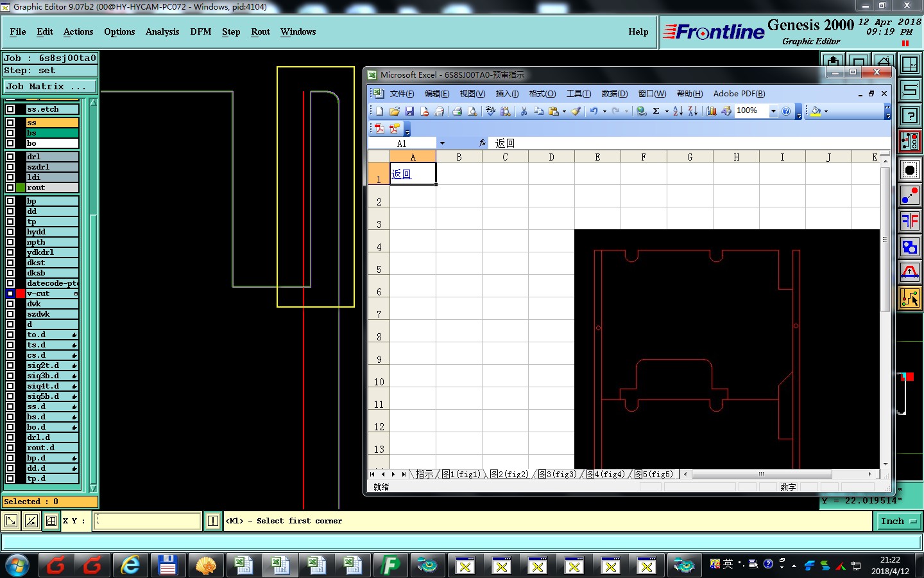Click the Help menu button in Genesis
This screenshot has width=924, height=578.
(638, 31)
